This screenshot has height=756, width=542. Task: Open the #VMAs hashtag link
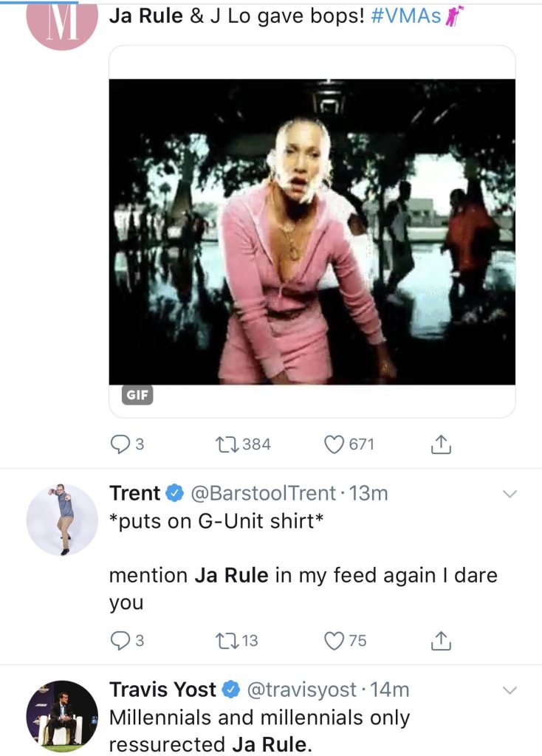[406, 16]
